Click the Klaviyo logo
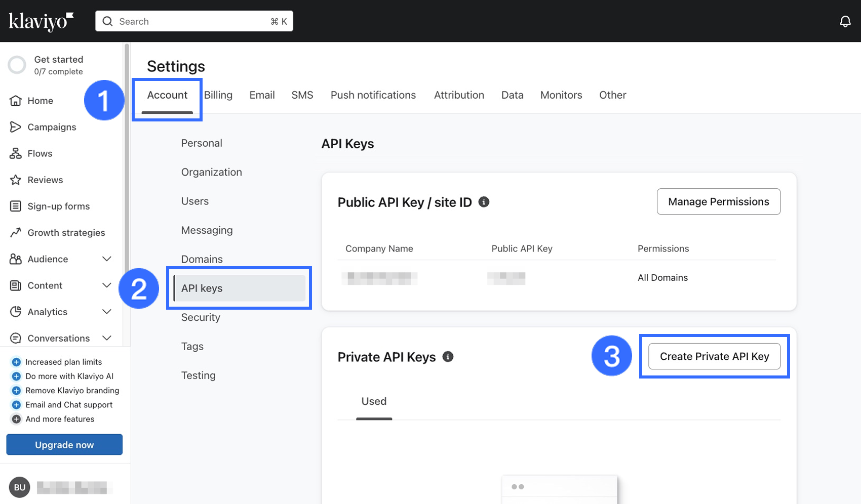This screenshot has width=861, height=504. (x=41, y=21)
